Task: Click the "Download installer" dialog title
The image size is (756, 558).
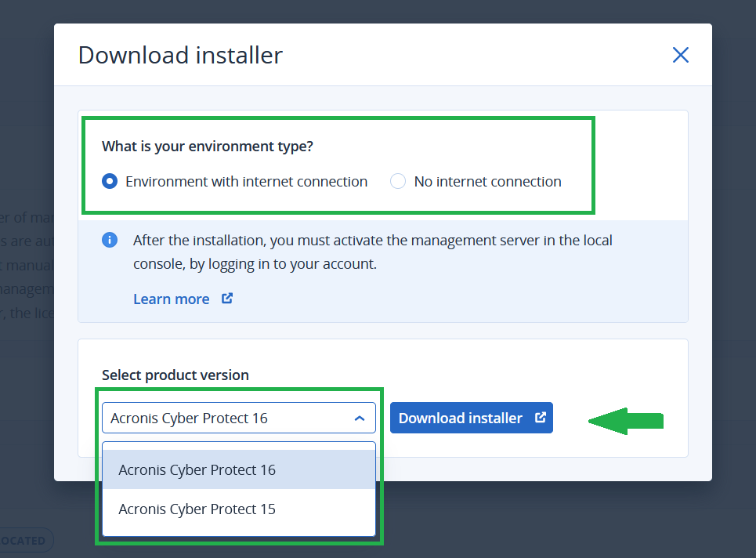Action: pos(180,56)
